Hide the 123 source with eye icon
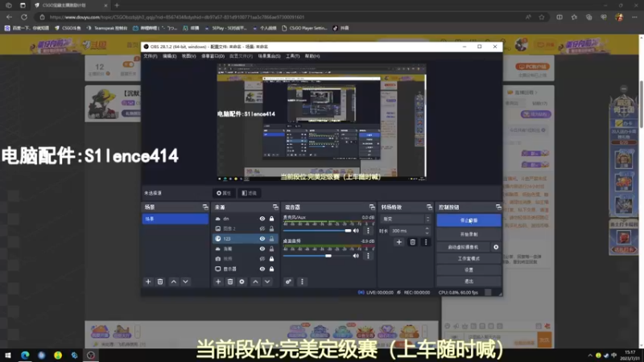The image size is (644, 362). pyautogui.click(x=262, y=238)
